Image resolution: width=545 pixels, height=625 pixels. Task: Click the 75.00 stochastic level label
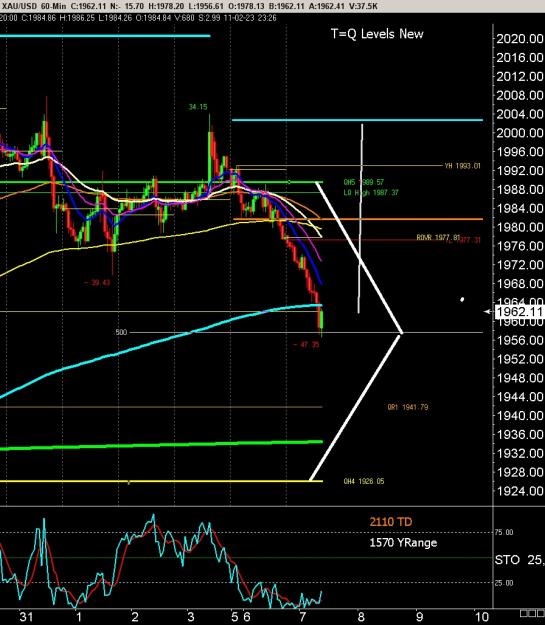(504, 532)
